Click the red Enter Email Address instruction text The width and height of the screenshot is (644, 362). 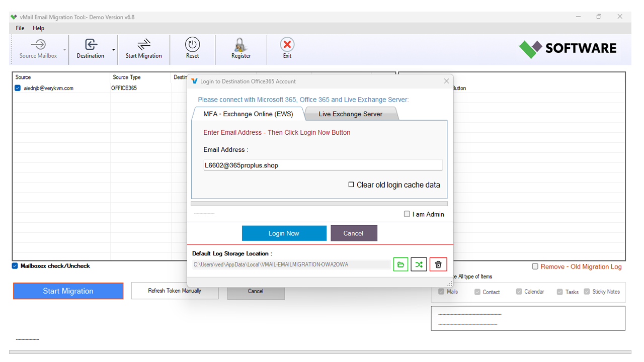click(277, 133)
